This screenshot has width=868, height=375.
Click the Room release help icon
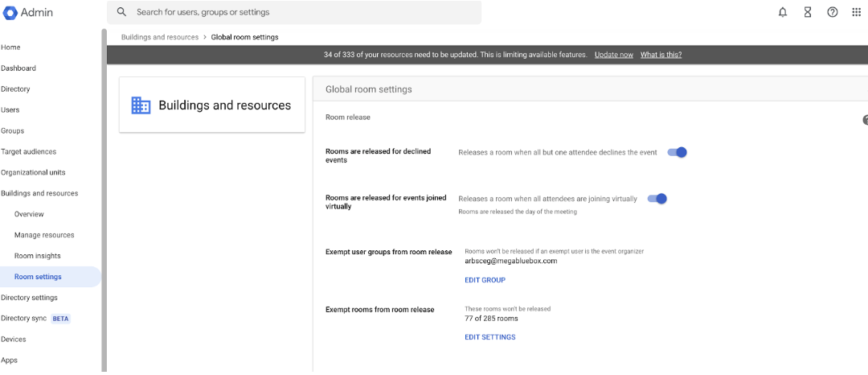pyautogui.click(x=865, y=120)
